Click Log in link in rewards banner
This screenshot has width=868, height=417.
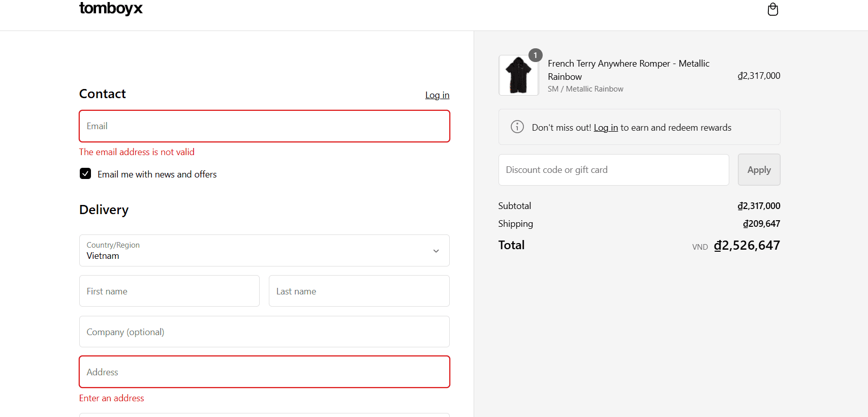(x=606, y=128)
